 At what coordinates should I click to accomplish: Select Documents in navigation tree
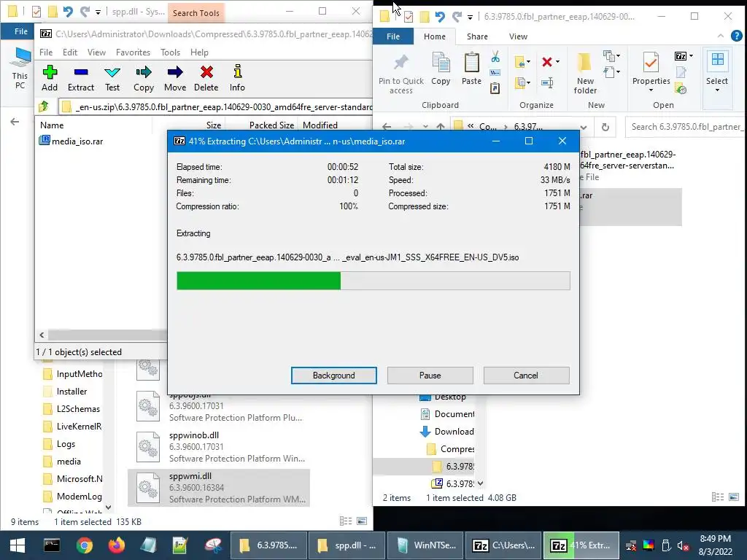447,414
